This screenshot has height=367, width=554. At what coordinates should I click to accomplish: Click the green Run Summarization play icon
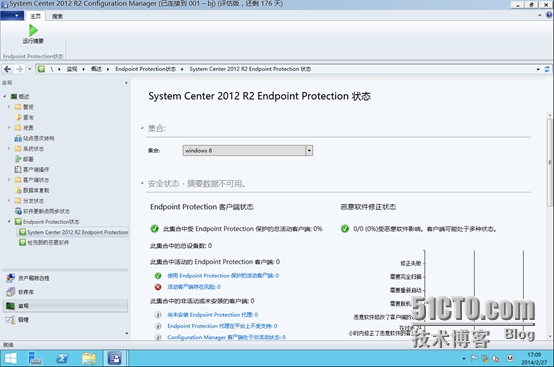pos(33,30)
